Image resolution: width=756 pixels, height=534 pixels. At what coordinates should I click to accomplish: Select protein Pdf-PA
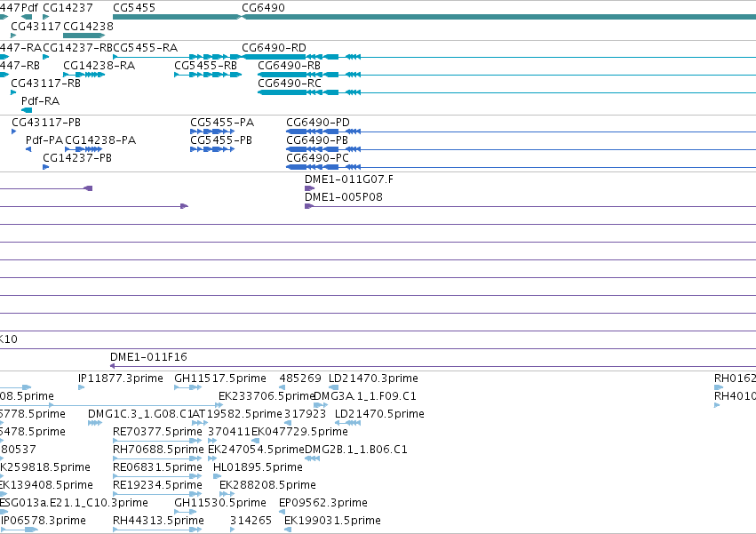[x=44, y=140]
